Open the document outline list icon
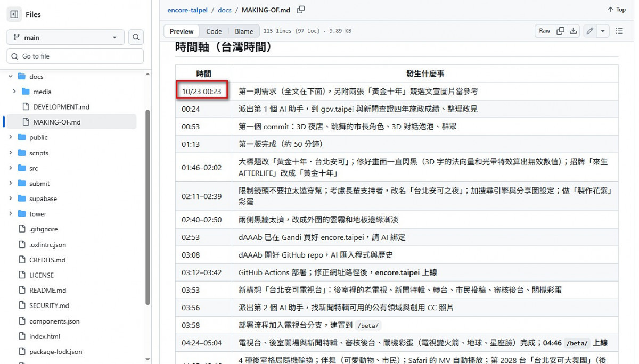639x364 pixels. click(x=619, y=31)
